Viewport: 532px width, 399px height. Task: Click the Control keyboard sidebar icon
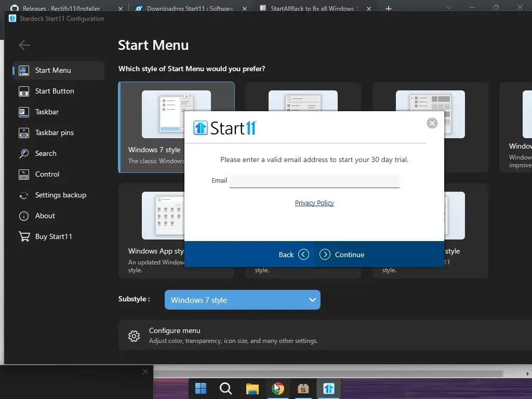pos(24,175)
